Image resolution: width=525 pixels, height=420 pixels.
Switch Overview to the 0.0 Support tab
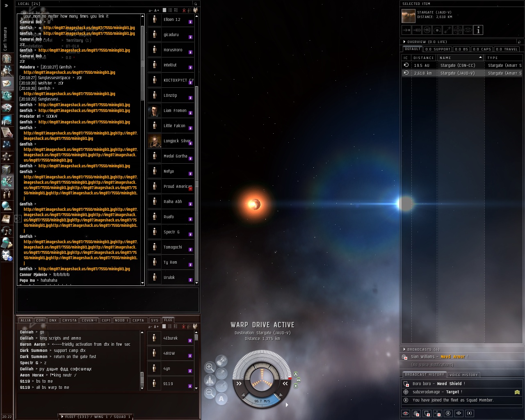point(438,49)
